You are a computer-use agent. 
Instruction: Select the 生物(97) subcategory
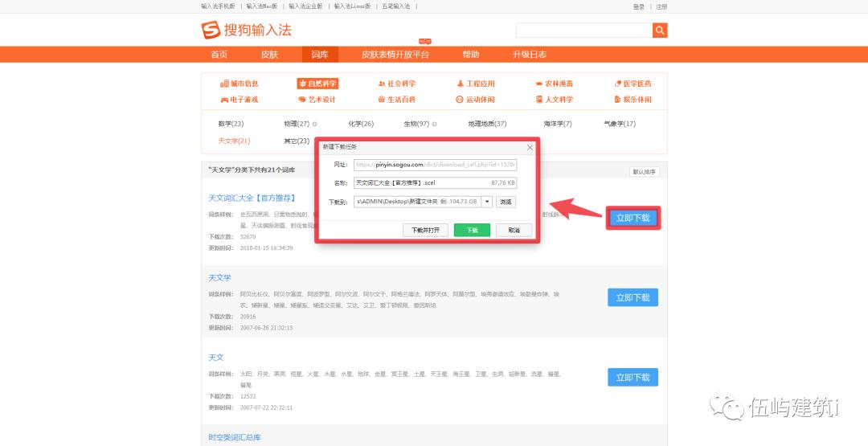tap(417, 124)
